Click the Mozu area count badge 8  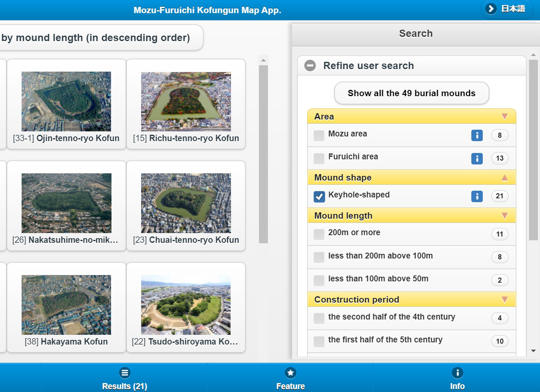coord(500,136)
